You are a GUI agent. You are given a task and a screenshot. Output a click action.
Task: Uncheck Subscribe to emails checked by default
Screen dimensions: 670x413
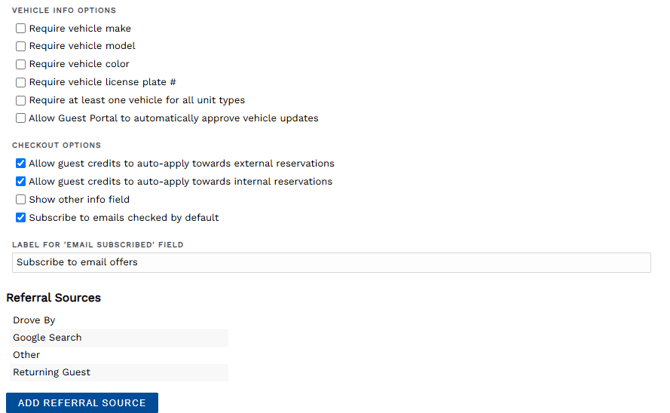pyautogui.click(x=21, y=217)
